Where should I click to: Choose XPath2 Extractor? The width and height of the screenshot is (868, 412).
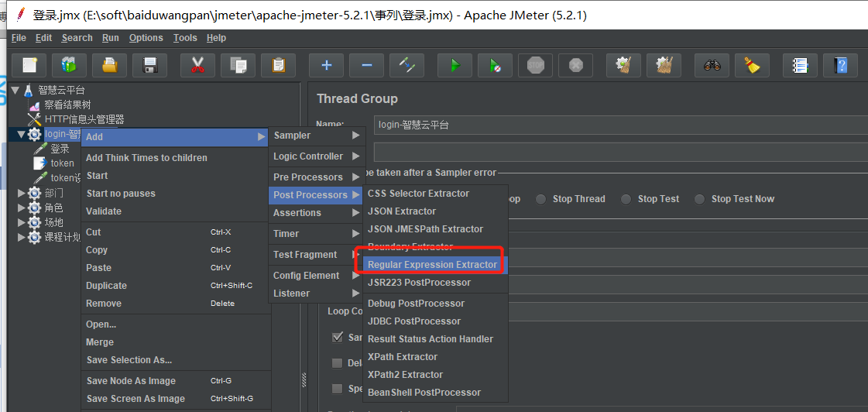coord(435,374)
